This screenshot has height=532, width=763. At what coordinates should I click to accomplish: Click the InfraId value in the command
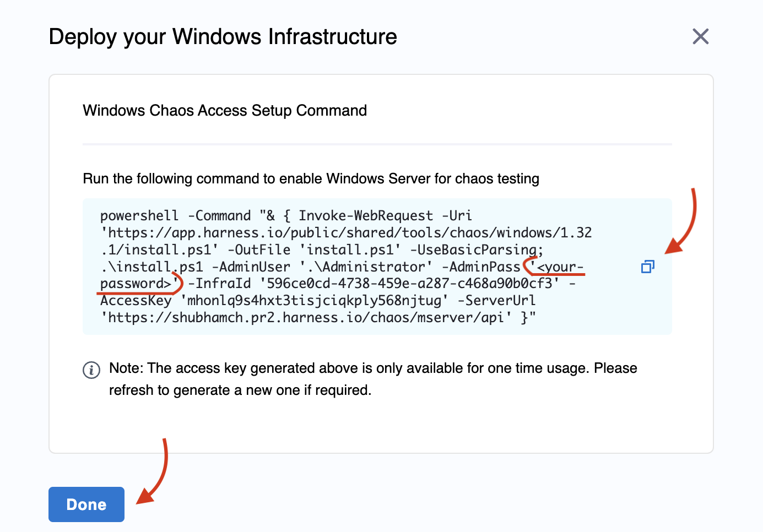tap(409, 284)
